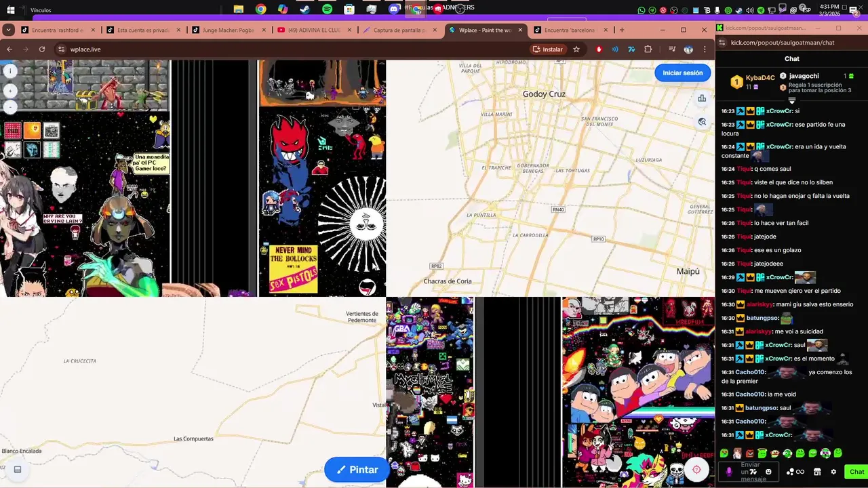Reload the wplace.live page
This screenshot has width=868, height=488.
coord(42,49)
